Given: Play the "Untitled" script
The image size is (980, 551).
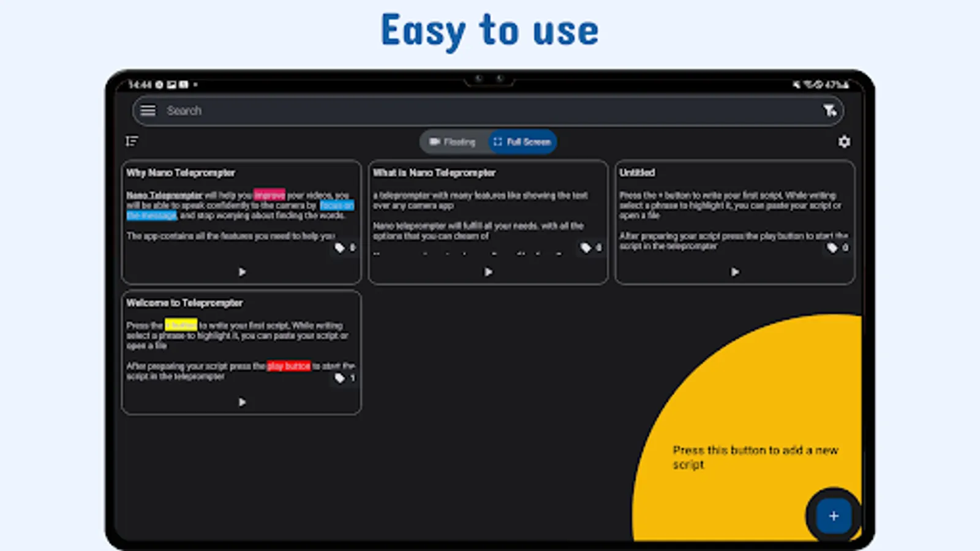Looking at the screenshot, I should [x=735, y=272].
